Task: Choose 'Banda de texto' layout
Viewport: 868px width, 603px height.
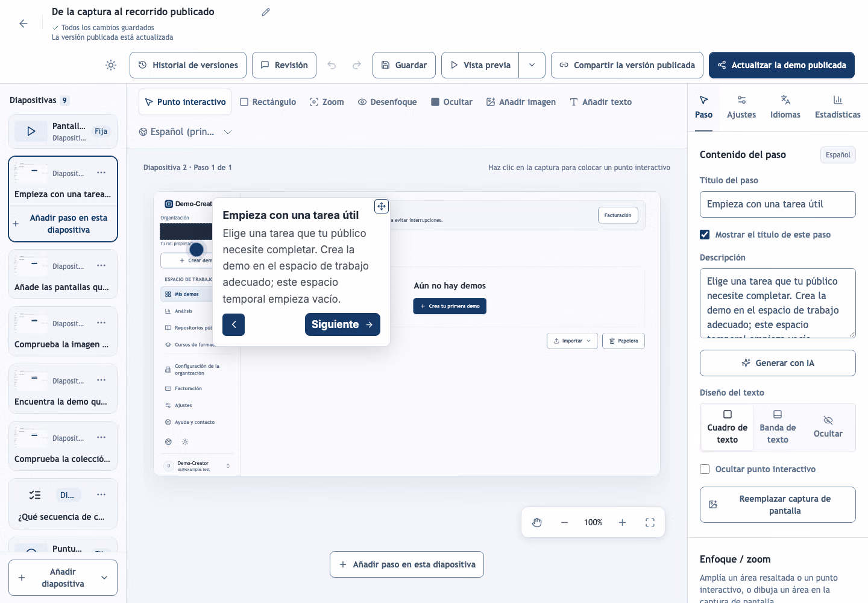Action: coord(778,427)
